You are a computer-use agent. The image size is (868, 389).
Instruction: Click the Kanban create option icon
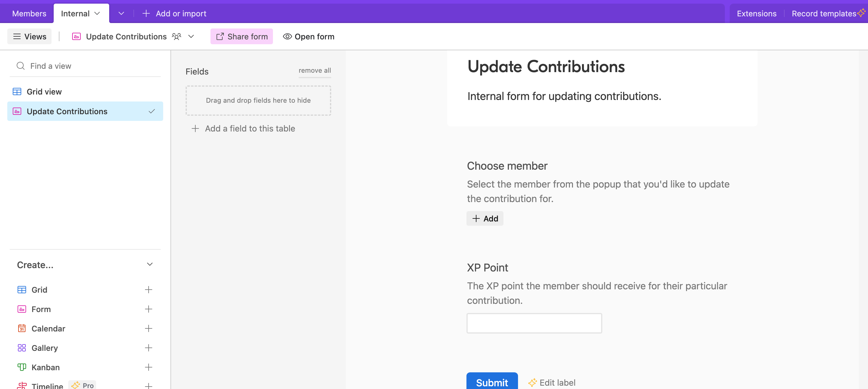tap(22, 367)
